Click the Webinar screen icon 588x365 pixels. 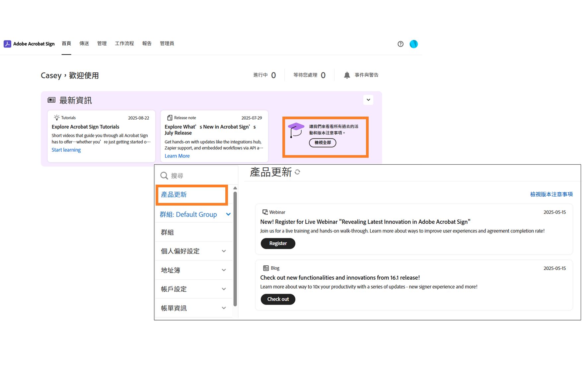pyautogui.click(x=265, y=212)
